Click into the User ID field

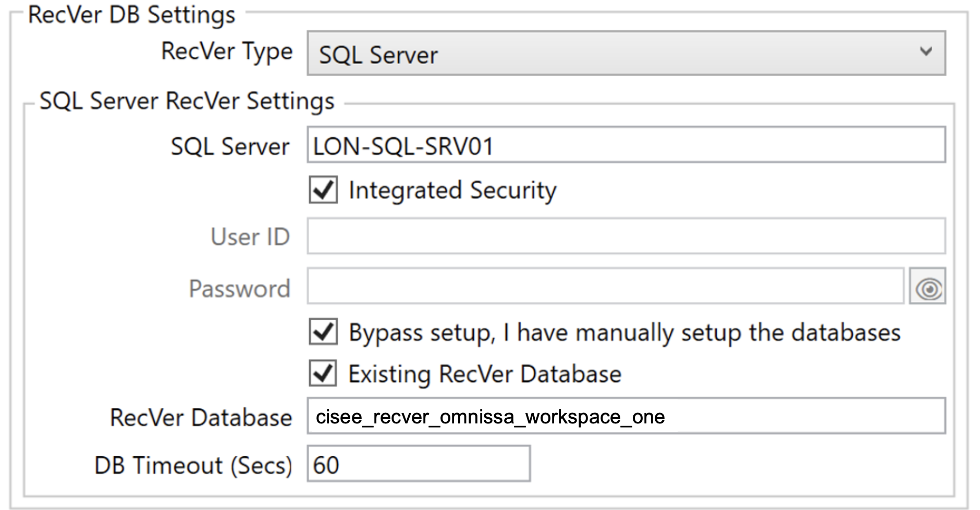click(x=626, y=236)
